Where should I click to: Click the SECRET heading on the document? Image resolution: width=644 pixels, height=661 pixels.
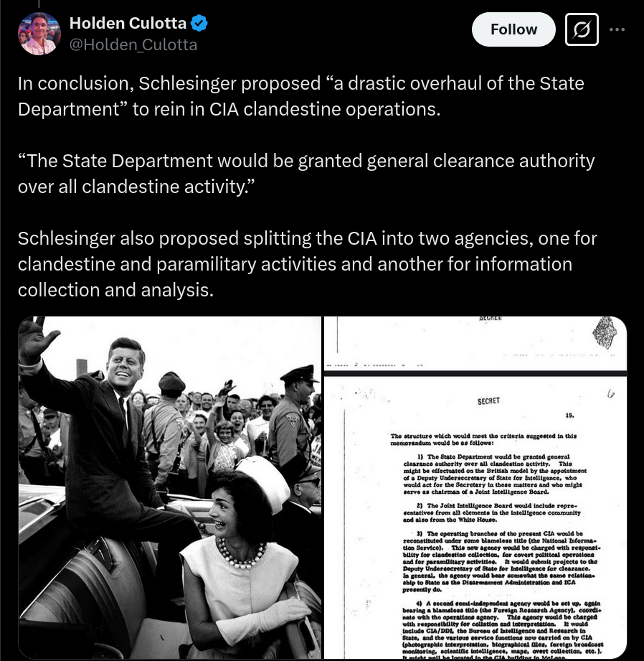(x=488, y=401)
